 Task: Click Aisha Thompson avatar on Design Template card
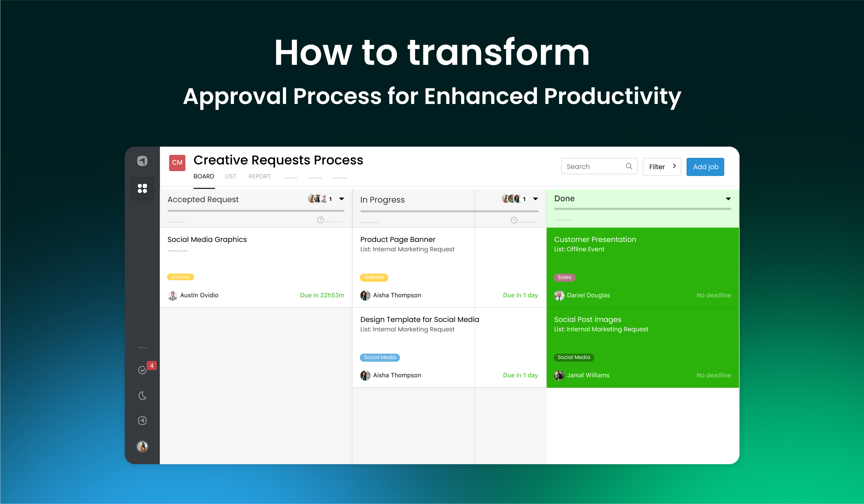coord(366,375)
